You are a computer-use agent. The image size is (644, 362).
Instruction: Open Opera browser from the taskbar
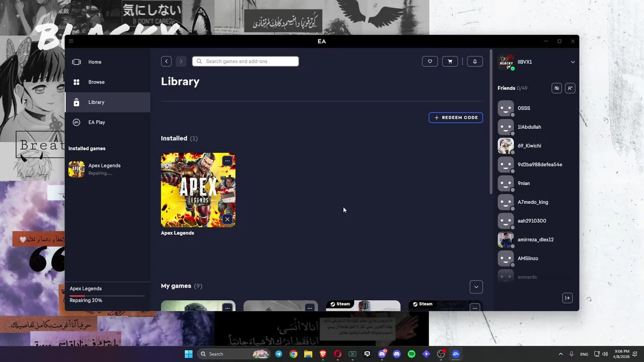[x=338, y=354]
